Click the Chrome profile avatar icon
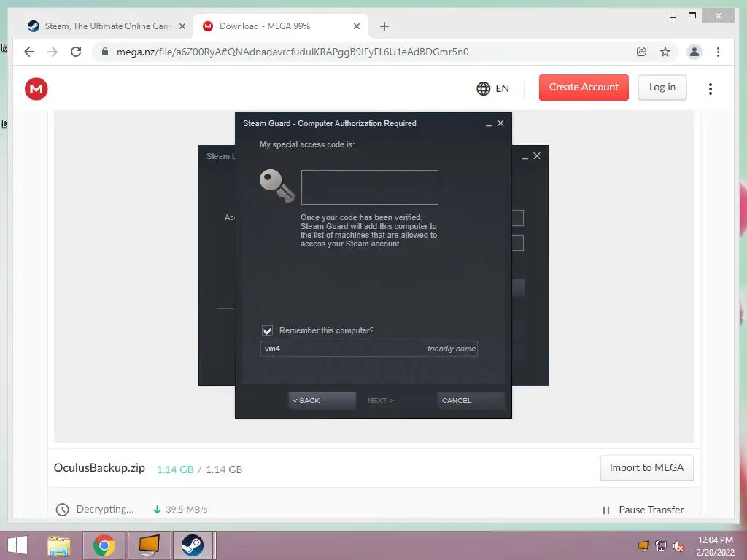Image resolution: width=747 pixels, height=560 pixels. (x=694, y=52)
